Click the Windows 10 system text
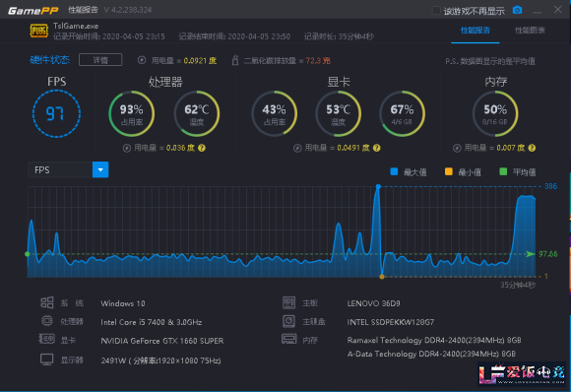The image size is (571, 392). pos(123,303)
